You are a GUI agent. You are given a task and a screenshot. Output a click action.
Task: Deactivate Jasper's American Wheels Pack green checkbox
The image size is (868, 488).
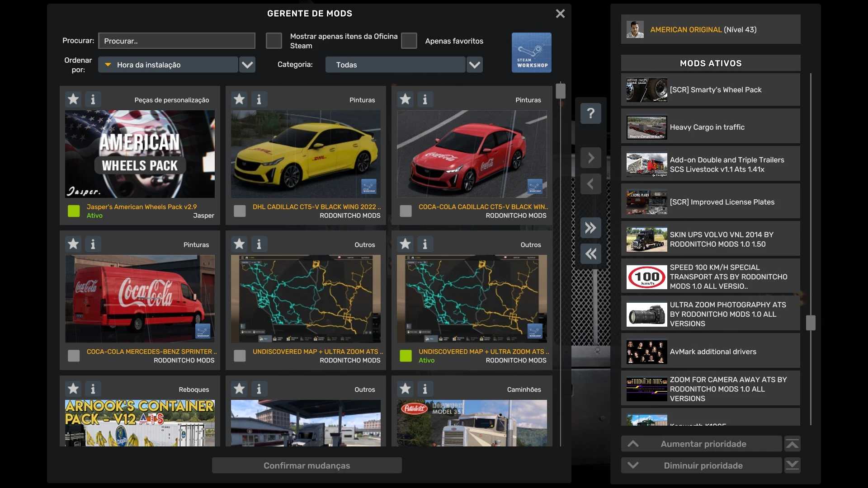point(74,211)
